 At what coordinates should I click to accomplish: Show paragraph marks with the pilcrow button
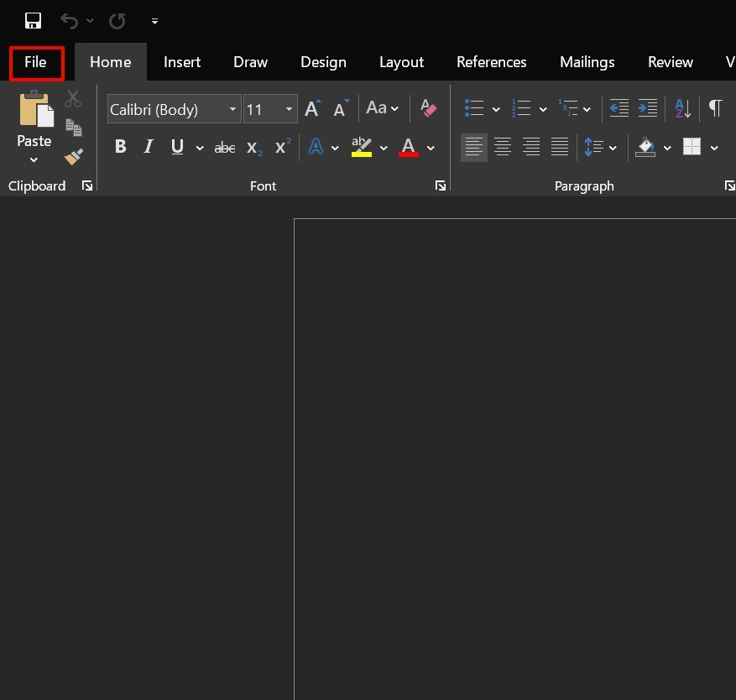coord(715,107)
